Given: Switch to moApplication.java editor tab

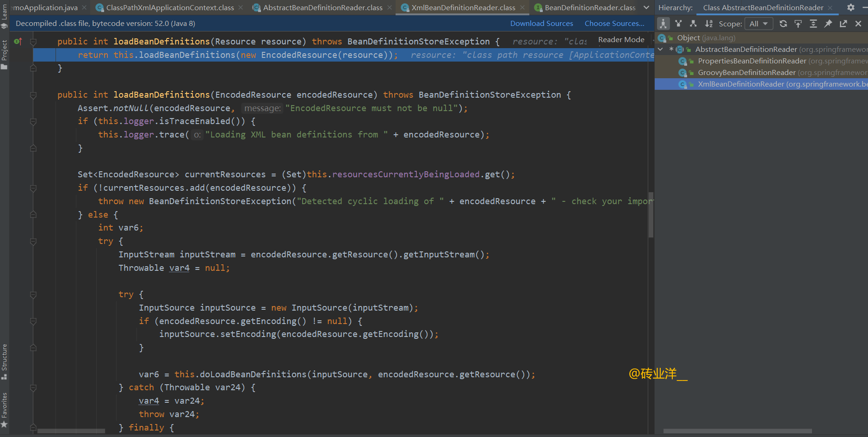Looking at the screenshot, I should [45, 8].
